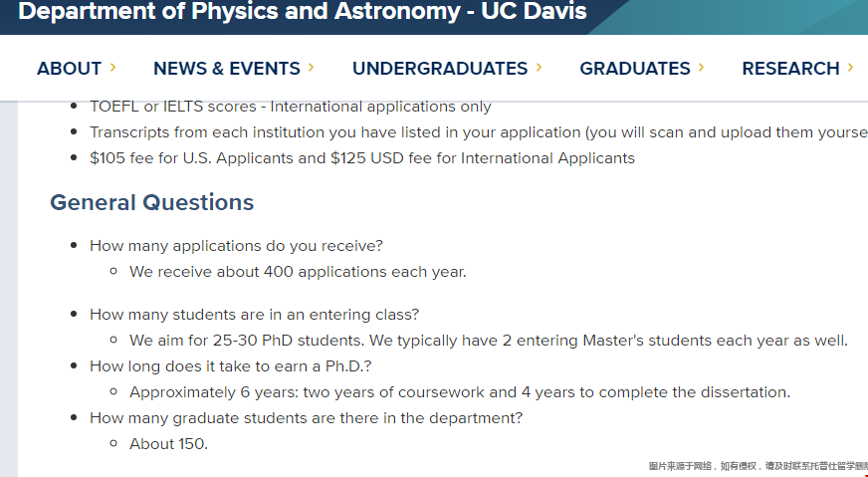
Task: Click the TOEFL or IELTS scores bullet text
Action: [291, 107]
